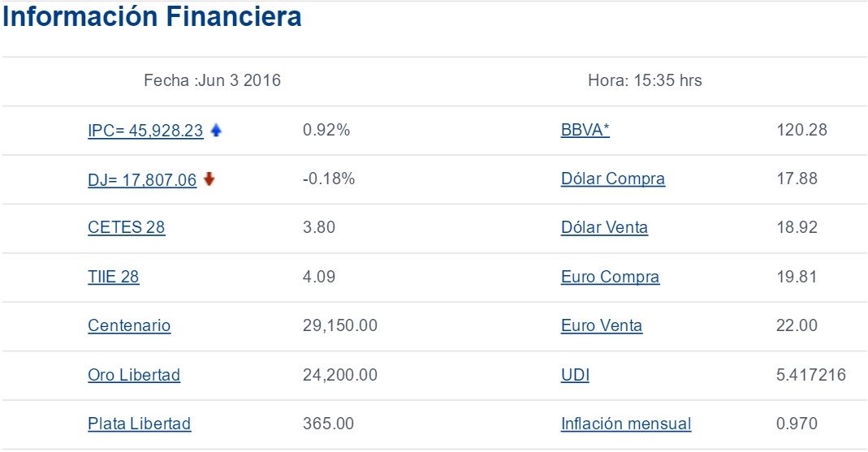Screen dimensions: 868x452
Task: Select the Dólar Venta link
Action: coord(604,228)
